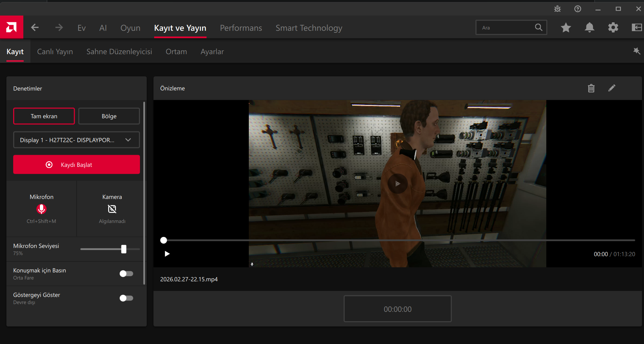Open the Ortam sub-tab

coord(176,51)
